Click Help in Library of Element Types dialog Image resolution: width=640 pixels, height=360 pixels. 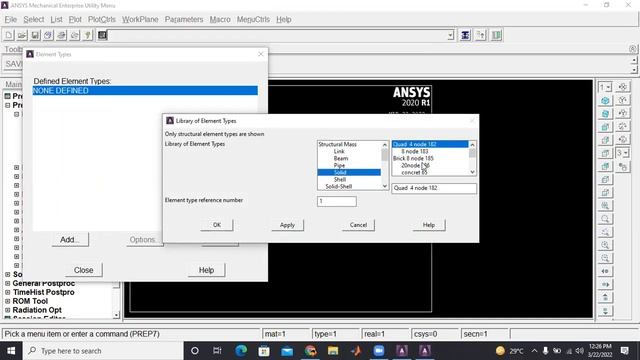(429, 225)
